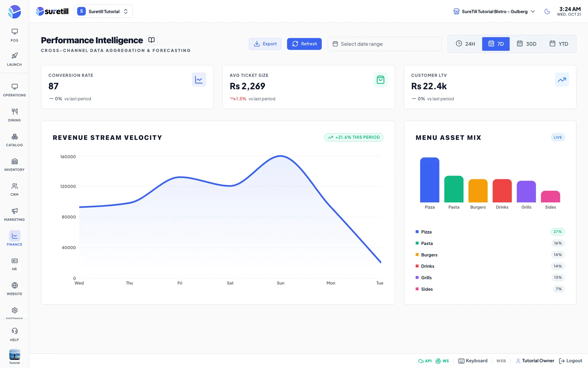
Task: Select the Finance sidebar item
Action: point(14,239)
